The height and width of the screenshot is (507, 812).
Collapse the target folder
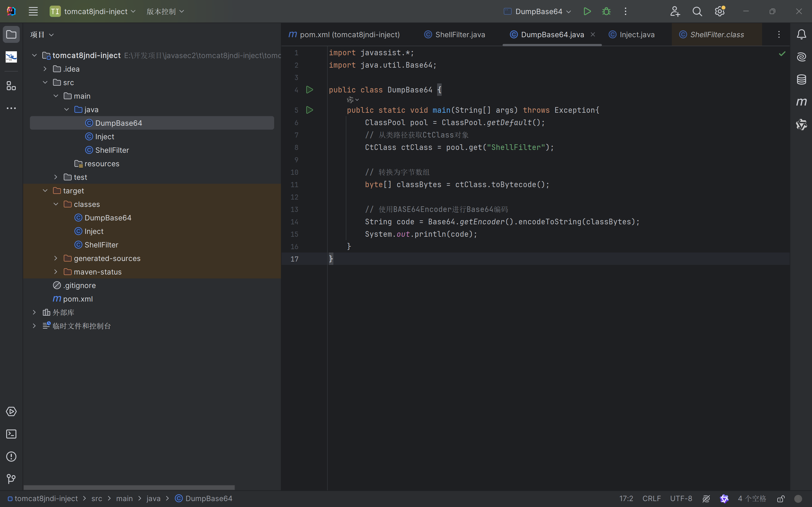(45, 191)
